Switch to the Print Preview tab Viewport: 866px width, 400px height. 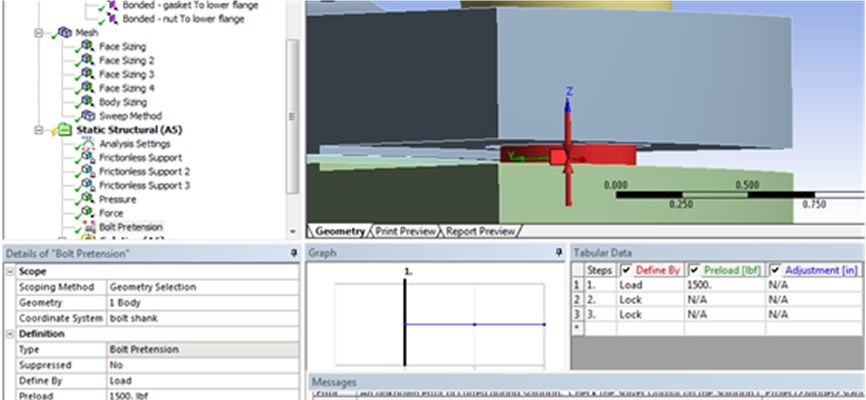405,231
